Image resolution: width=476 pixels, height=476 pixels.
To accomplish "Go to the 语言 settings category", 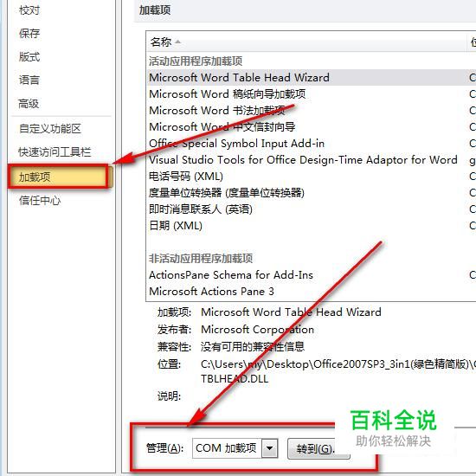I will click(29, 80).
